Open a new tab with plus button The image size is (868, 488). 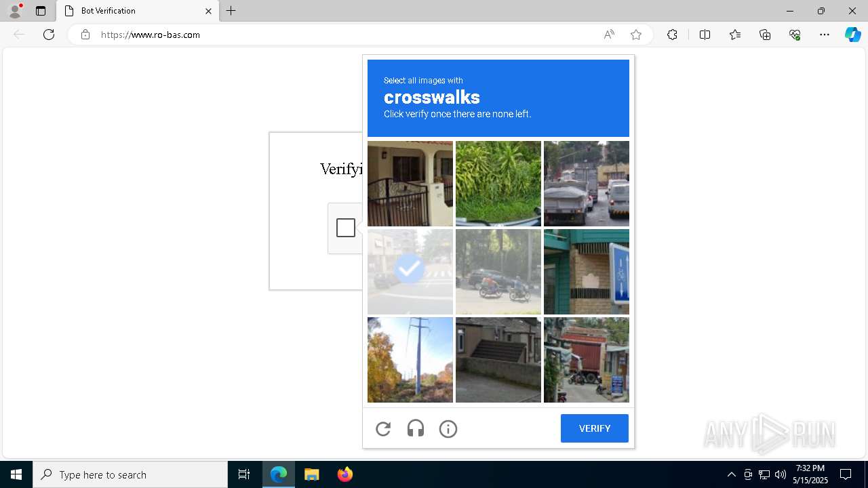[x=231, y=11]
